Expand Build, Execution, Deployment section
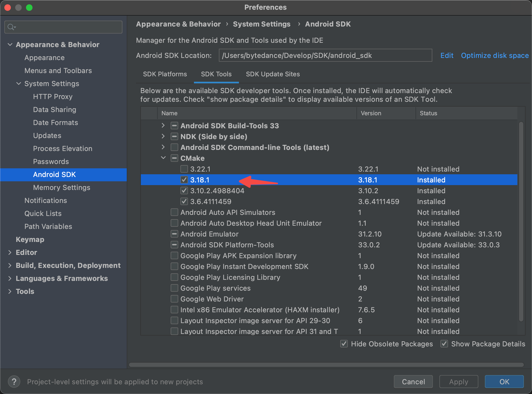This screenshot has width=532, height=394. click(10, 265)
